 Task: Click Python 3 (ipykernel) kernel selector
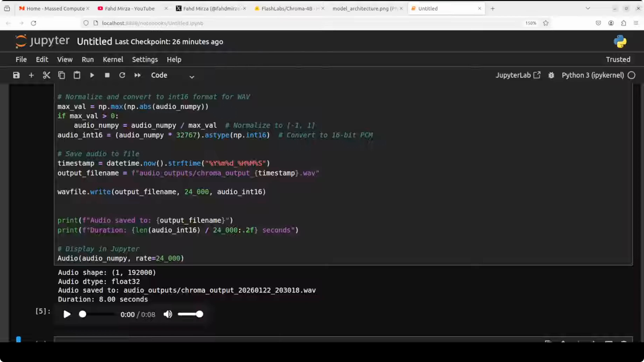(x=593, y=75)
